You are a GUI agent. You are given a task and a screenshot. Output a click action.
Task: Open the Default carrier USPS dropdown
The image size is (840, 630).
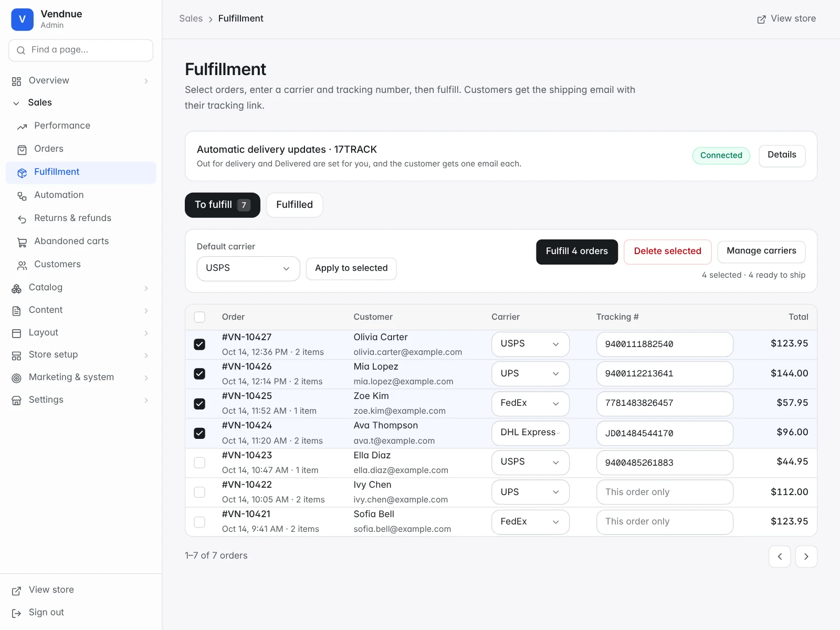248,268
